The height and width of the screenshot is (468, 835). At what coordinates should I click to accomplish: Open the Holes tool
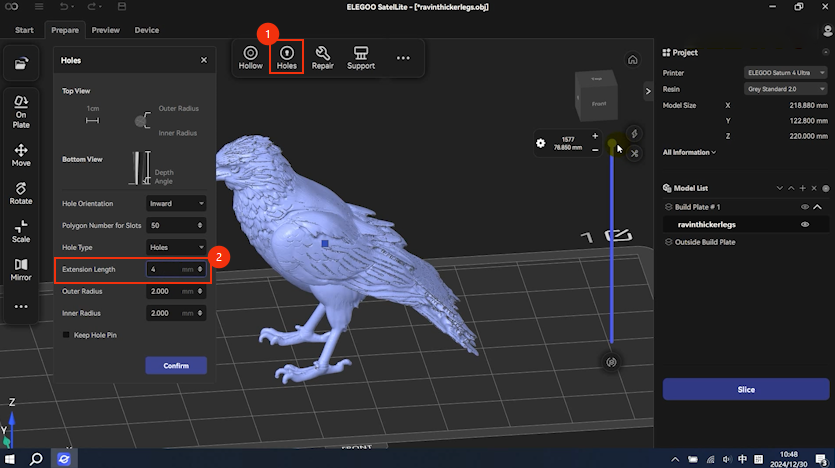pos(286,58)
